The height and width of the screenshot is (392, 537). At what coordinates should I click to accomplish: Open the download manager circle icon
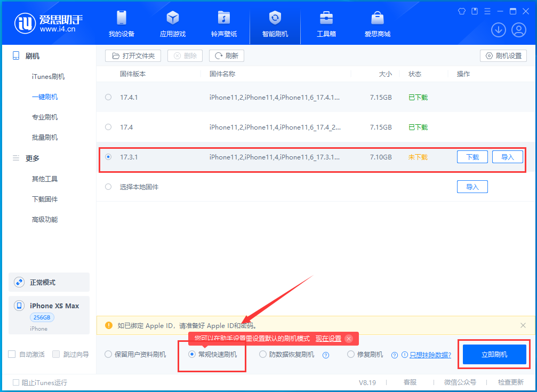pos(498,30)
